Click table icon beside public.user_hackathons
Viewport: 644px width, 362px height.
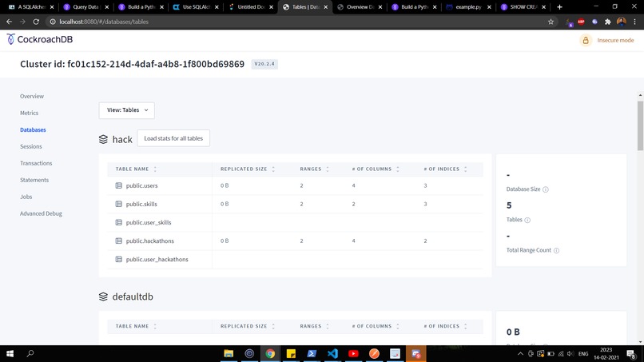click(x=119, y=260)
